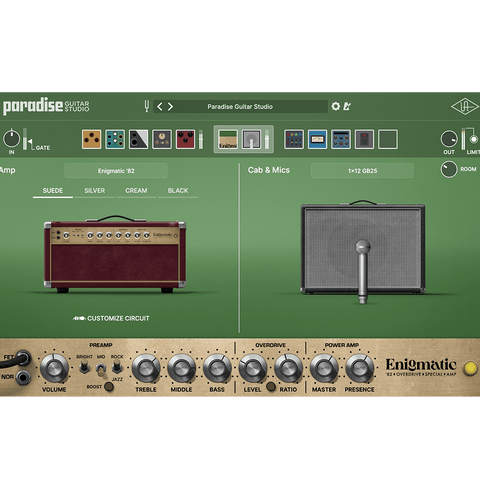Toggle the ROCK/JAZZ switch

click(x=116, y=367)
